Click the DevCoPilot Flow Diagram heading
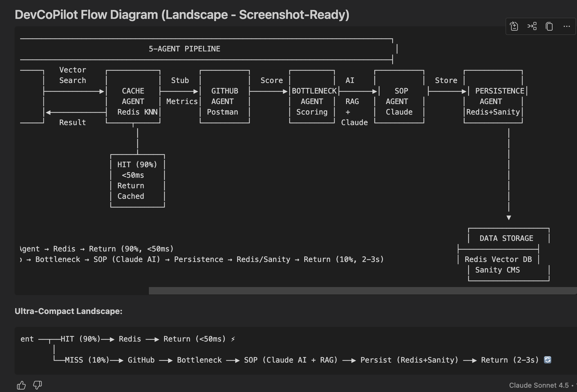 tap(182, 15)
